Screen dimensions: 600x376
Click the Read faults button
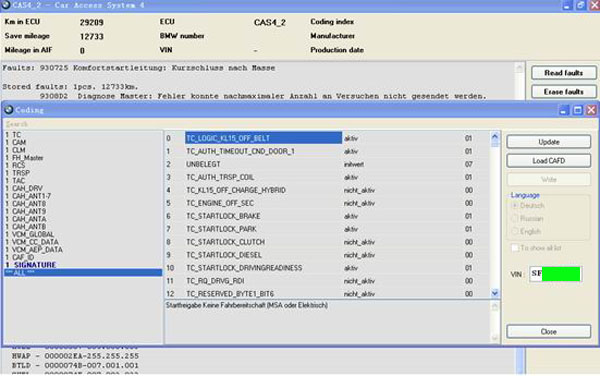(563, 73)
